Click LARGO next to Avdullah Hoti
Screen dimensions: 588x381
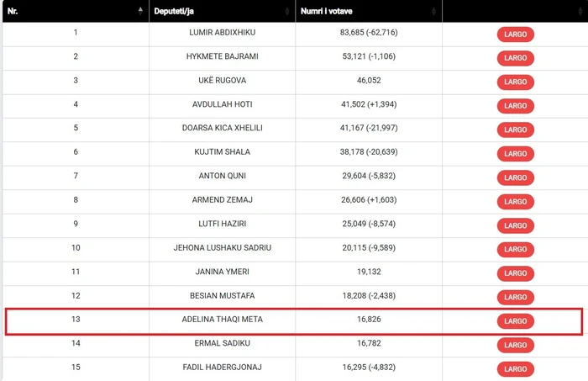(x=515, y=106)
